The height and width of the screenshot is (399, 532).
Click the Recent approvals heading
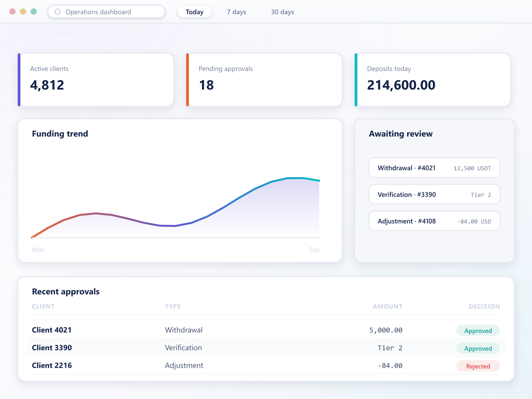click(66, 291)
